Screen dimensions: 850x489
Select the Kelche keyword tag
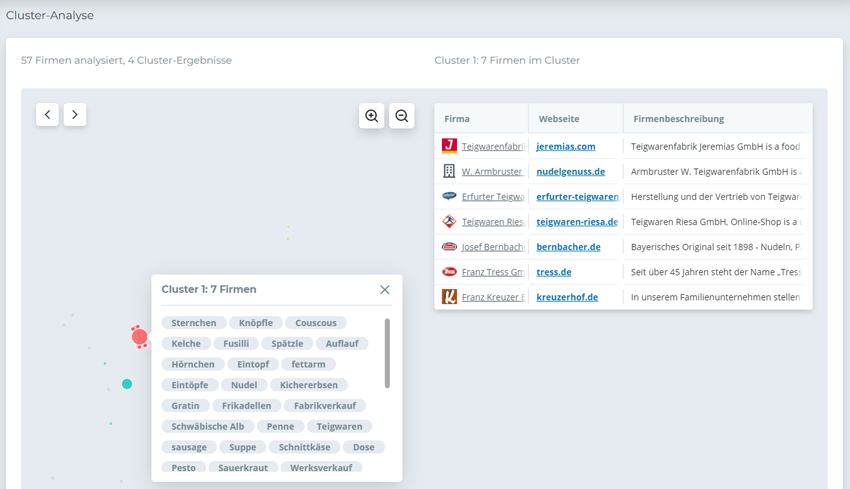186,343
